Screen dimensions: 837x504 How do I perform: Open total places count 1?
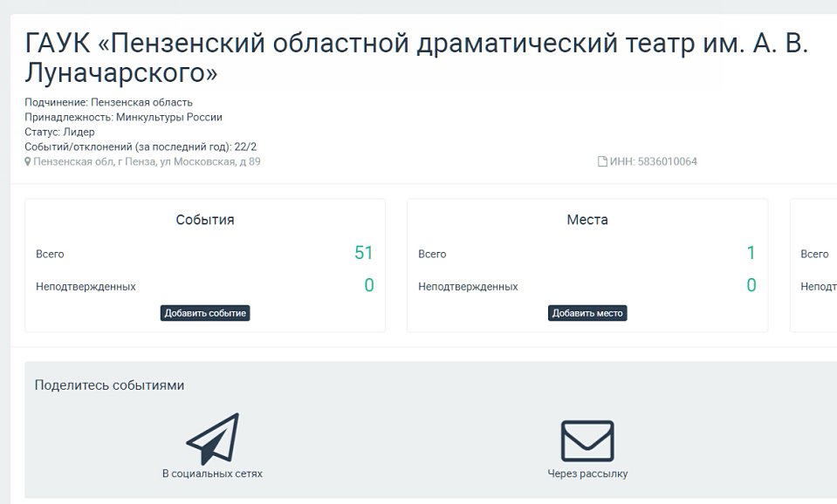751,253
